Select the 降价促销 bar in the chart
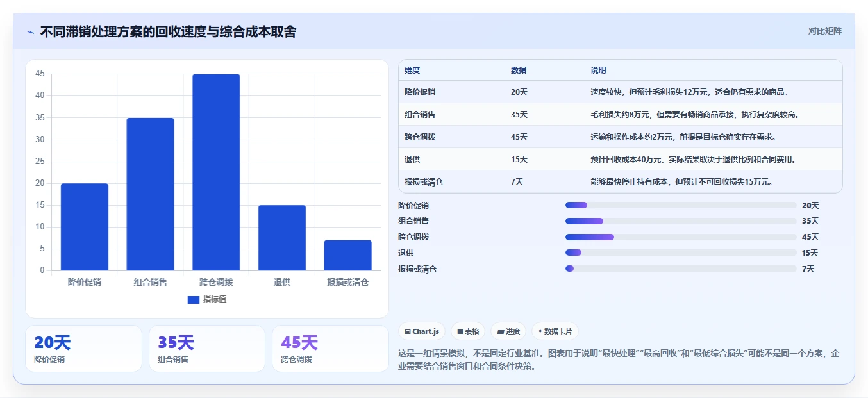 pos(85,227)
